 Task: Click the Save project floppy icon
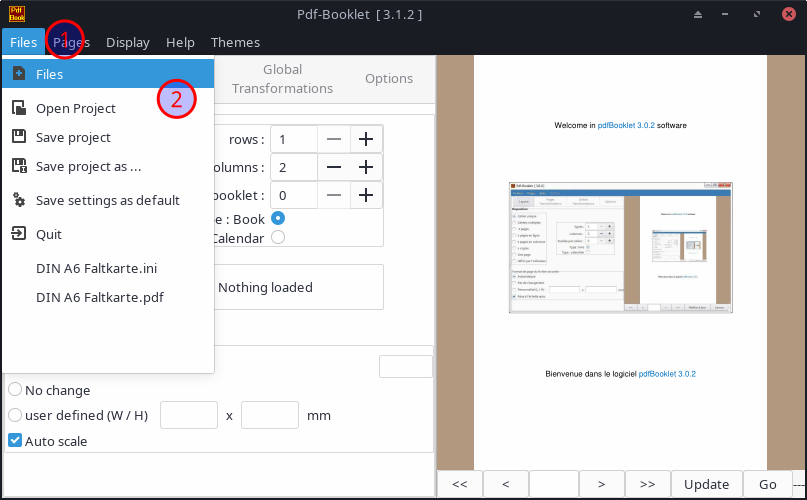coord(18,137)
